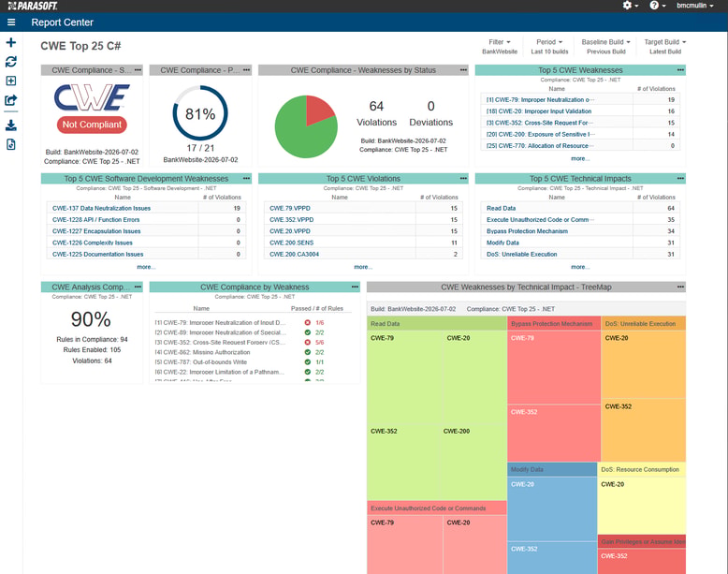Open Modify Data technical impact link
The height and width of the screenshot is (574, 728).
point(502,243)
